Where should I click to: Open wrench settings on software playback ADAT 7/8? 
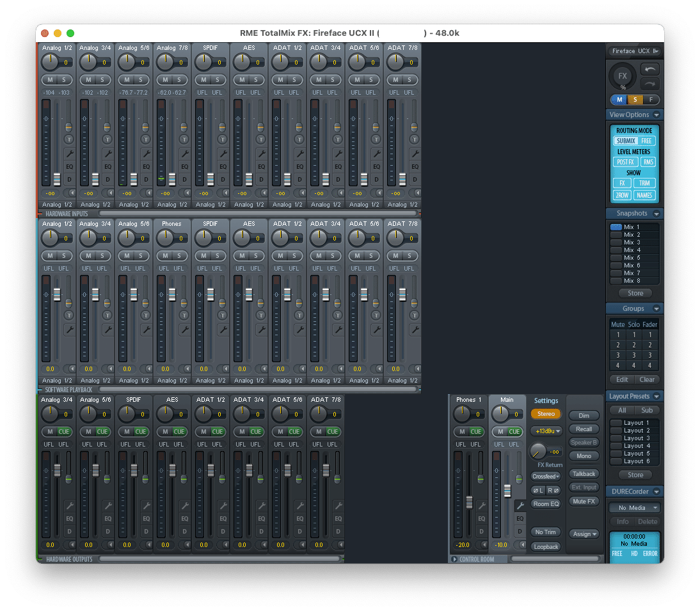coord(415,330)
